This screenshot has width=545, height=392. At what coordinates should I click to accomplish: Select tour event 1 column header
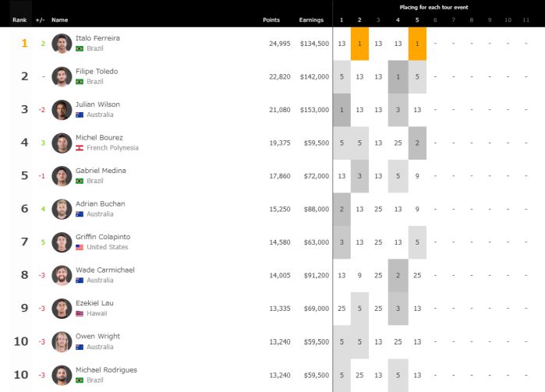pos(342,19)
